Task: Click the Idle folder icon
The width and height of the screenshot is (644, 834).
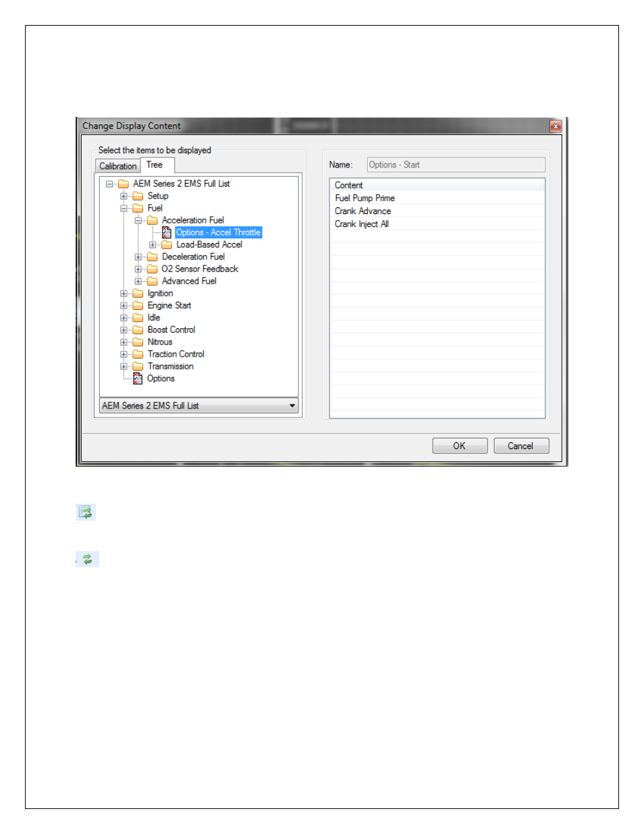Action: tap(138, 317)
